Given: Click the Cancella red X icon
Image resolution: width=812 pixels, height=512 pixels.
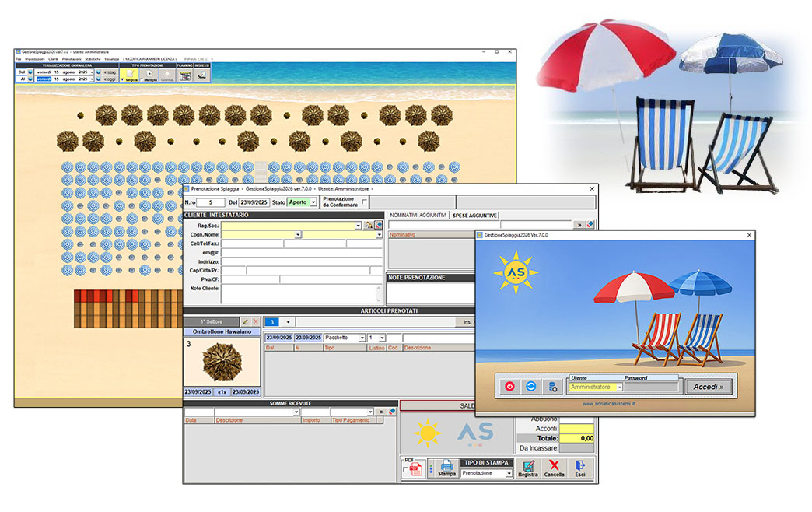Looking at the screenshot, I should coord(555,468).
